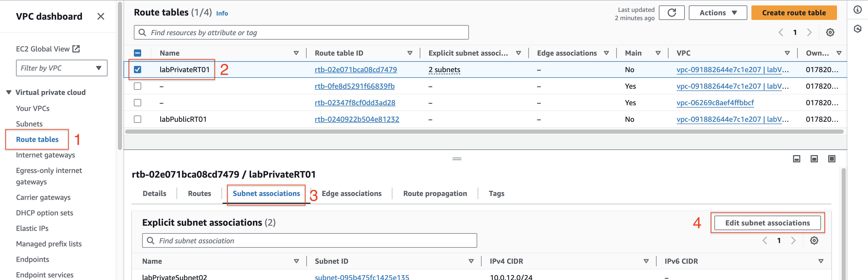The image size is (868, 280).
Task: Collapse the Virtual private cloud section
Action: coord(9,92)
